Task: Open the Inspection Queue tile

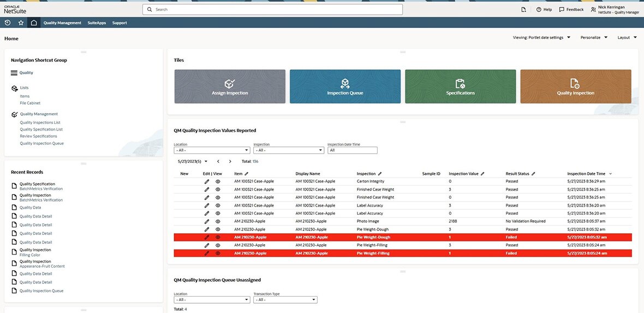Action: pyautogui.click(x=345, y=86)
